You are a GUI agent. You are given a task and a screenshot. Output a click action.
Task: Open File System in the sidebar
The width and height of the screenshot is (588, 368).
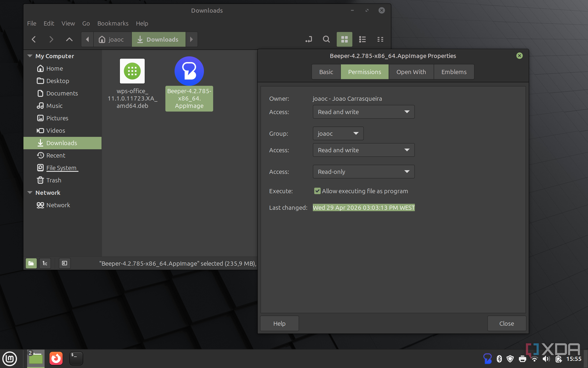(62, 168)
